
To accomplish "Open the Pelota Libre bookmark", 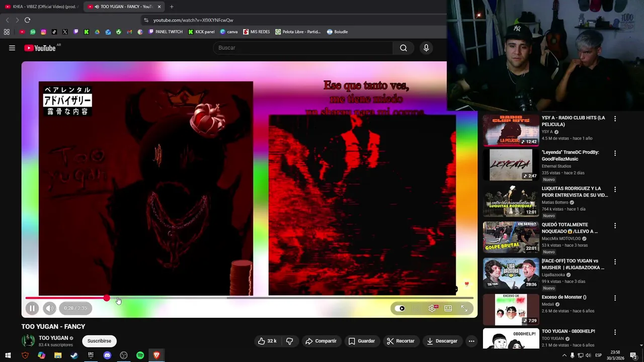I will pos(298,32).
